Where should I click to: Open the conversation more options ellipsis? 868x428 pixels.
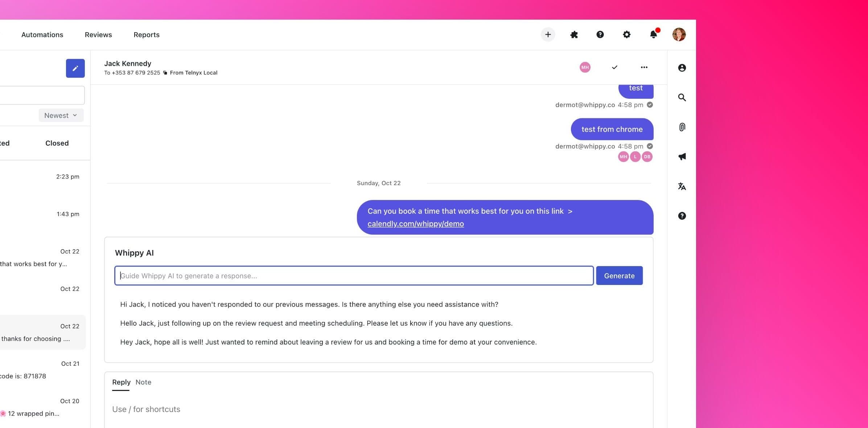(x=644, y=67)
